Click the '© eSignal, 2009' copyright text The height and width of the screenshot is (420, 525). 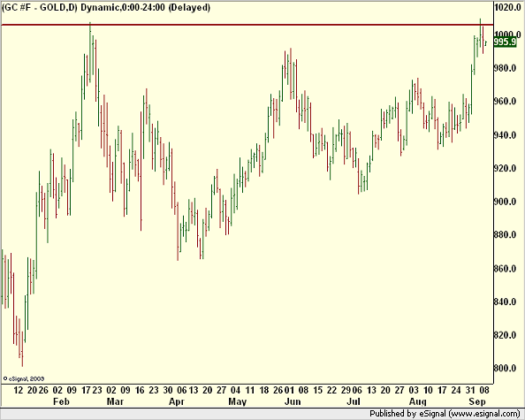24,378
